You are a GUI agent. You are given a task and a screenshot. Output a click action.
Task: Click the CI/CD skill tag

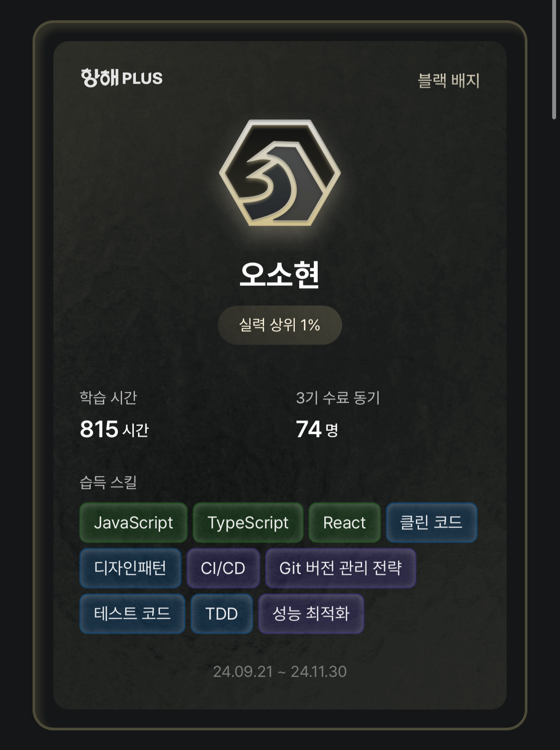coord(223,568)
